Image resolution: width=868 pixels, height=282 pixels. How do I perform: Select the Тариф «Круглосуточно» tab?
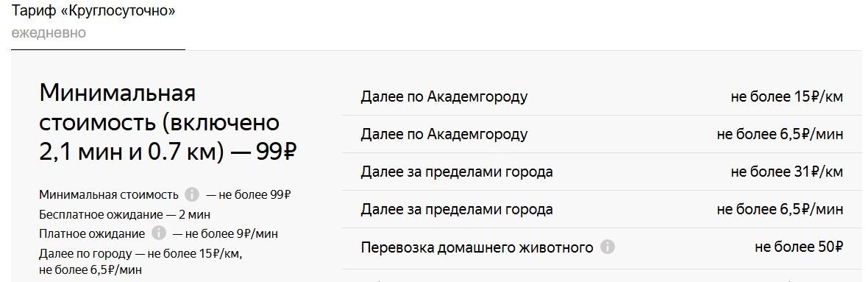[x=93, y=10]
